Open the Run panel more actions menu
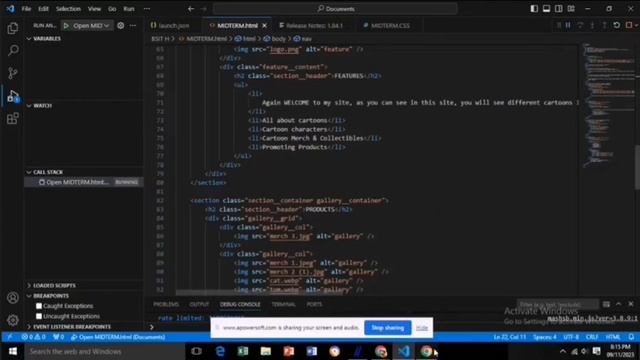 click(133, 25)
